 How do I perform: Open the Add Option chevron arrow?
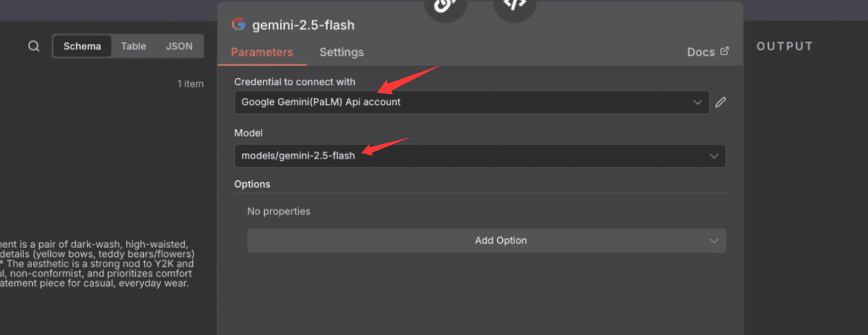[x=714, y=241]
